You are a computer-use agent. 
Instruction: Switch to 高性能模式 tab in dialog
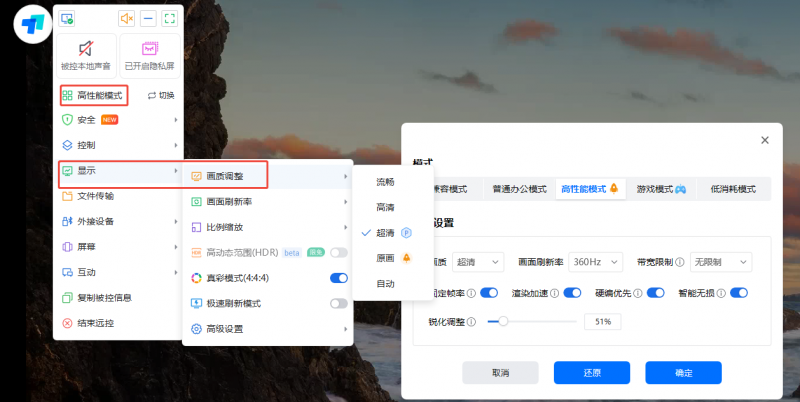point(590,189)
